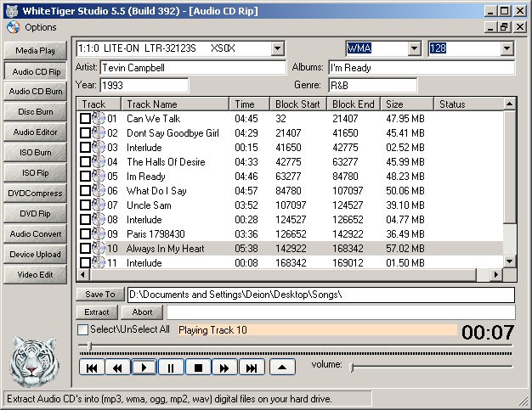The width and height of the screenshot is (532, 410).
Task: Click the CD icon for Uncle Sam
Action: (x=99, y=205)
